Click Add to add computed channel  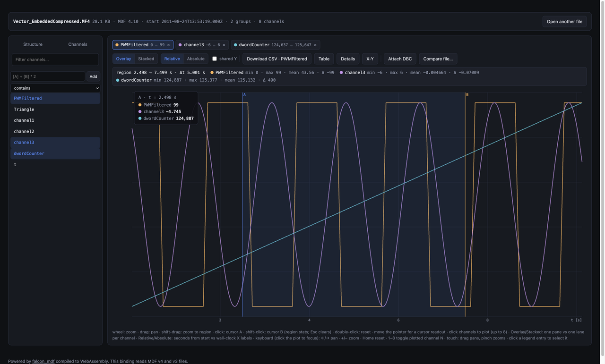(x=93, y=76)
